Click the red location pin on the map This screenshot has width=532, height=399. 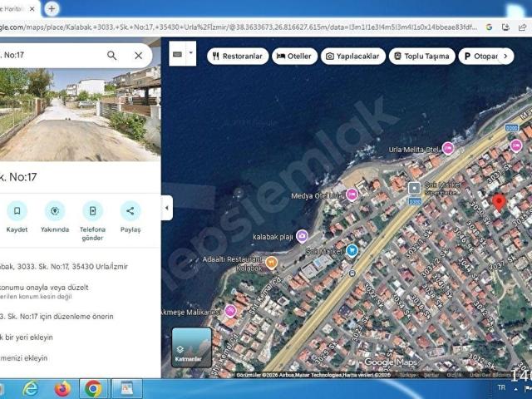[499, 203]
